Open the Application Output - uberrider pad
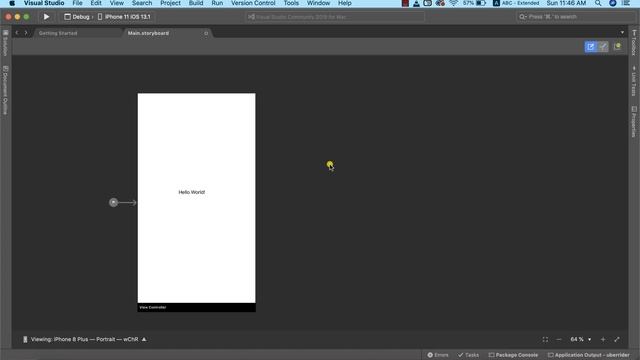Viewport: 640px width, 360px height. 588,355
